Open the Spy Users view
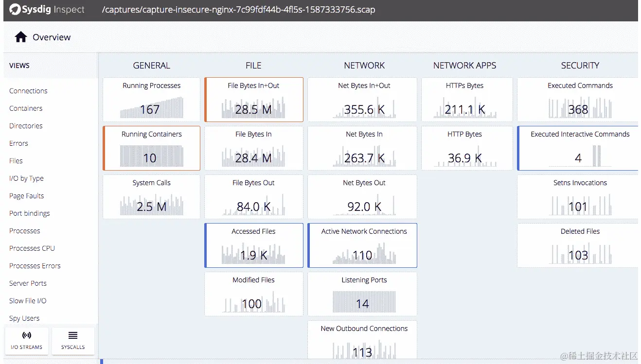 point(23,318)
